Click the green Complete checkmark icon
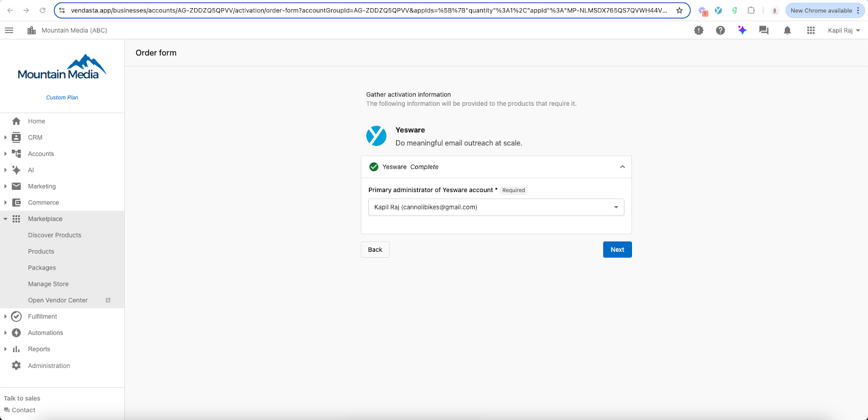868x420 pixels. coord(374,167)
